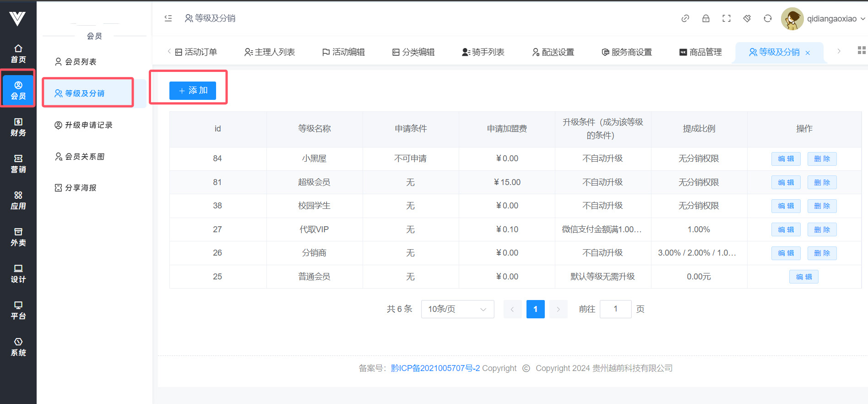868x404 pixels.
Task: Click the theme settings icon
Action: [747, 18]
